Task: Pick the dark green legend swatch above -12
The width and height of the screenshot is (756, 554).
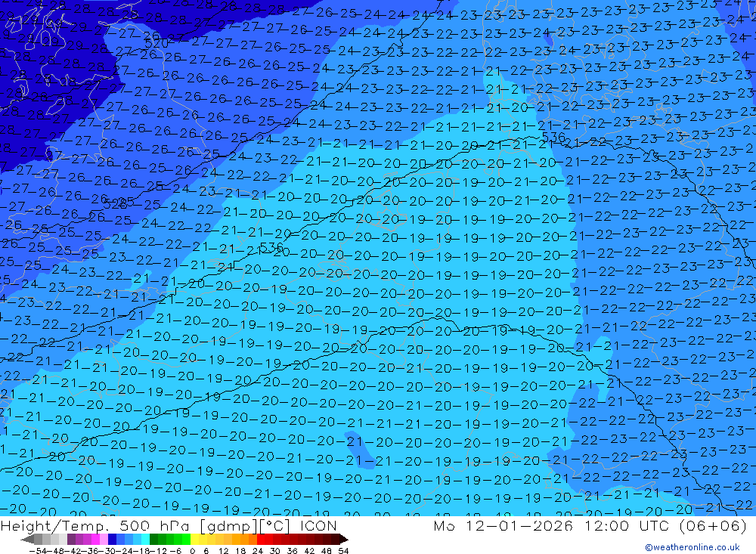Action: click(x=153, y=539)
